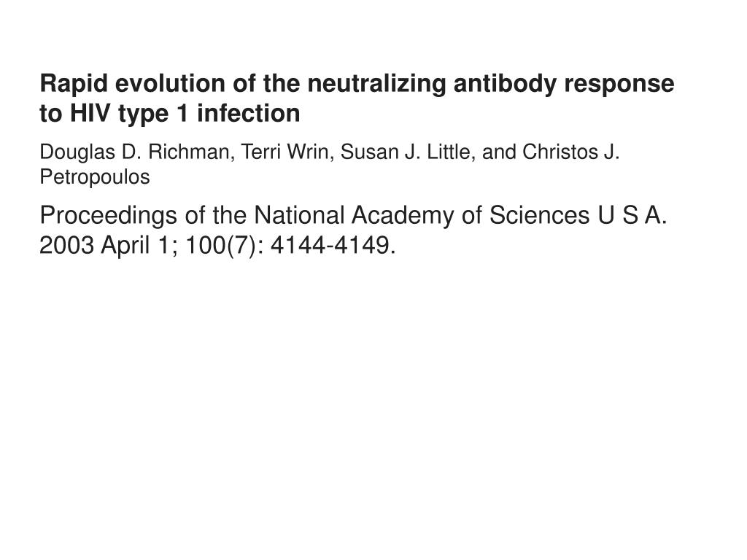Select the word "National" in the journal line
The height and width of the screenshot is (560, 747).
(x=299, y=215)
